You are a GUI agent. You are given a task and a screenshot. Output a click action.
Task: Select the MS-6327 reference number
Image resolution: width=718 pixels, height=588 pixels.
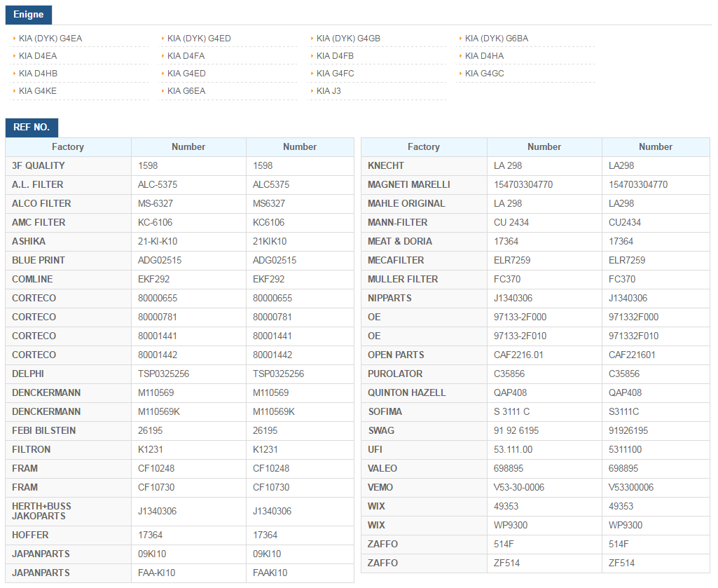click(156, 203)
